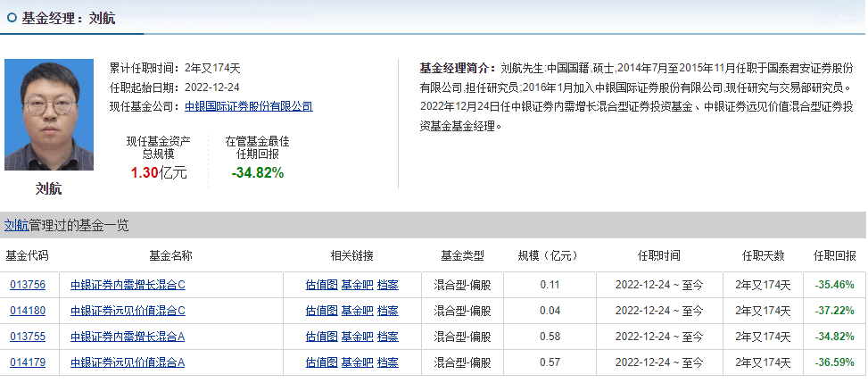This screenshot has height=383, width=868.
Task: Click the circle icon beside 基金经理 title
Action: click(x=12, y=18)
